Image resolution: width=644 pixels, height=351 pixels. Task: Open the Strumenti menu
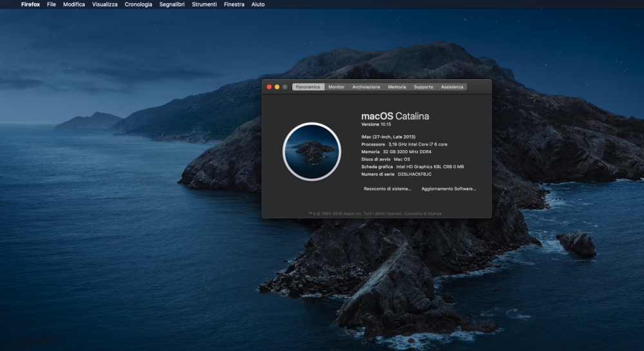click(204, 5)
